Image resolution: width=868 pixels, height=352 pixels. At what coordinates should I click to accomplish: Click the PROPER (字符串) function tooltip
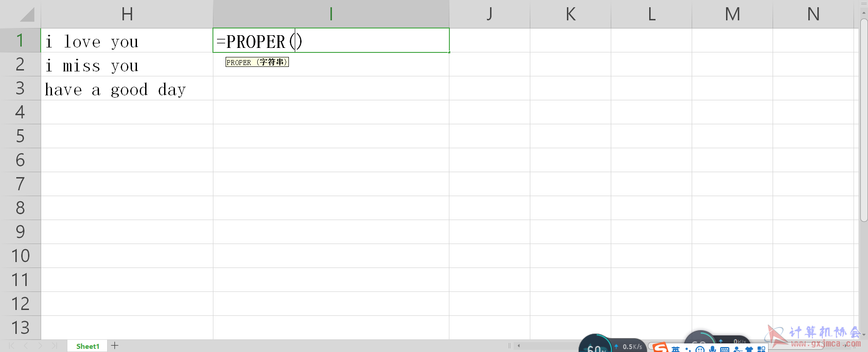[257, 62]
